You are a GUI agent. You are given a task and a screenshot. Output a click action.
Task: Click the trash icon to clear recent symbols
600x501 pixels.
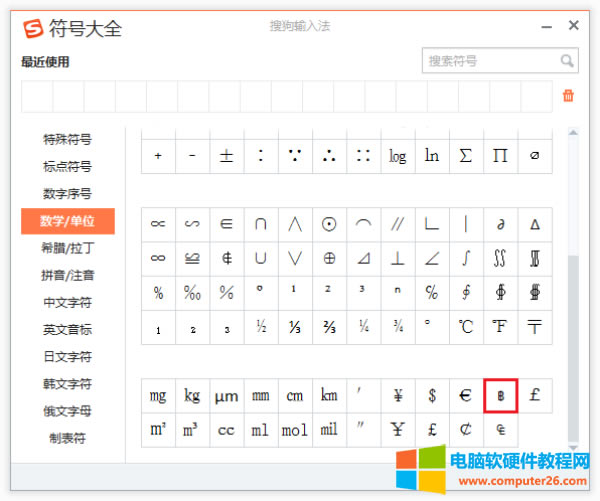(x=568, y=96)
